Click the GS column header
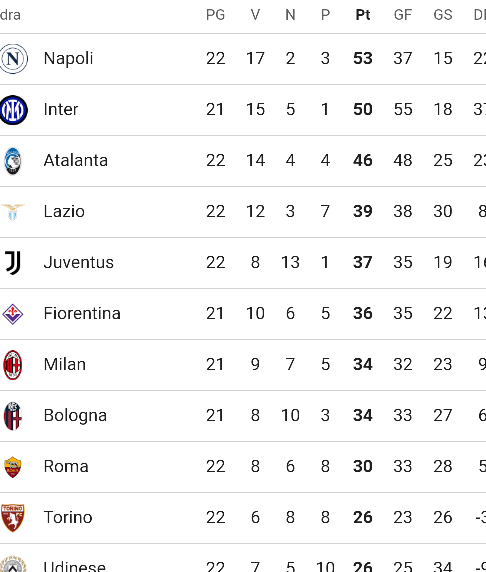This screenshot has height=572, width=486. (443, 15)
